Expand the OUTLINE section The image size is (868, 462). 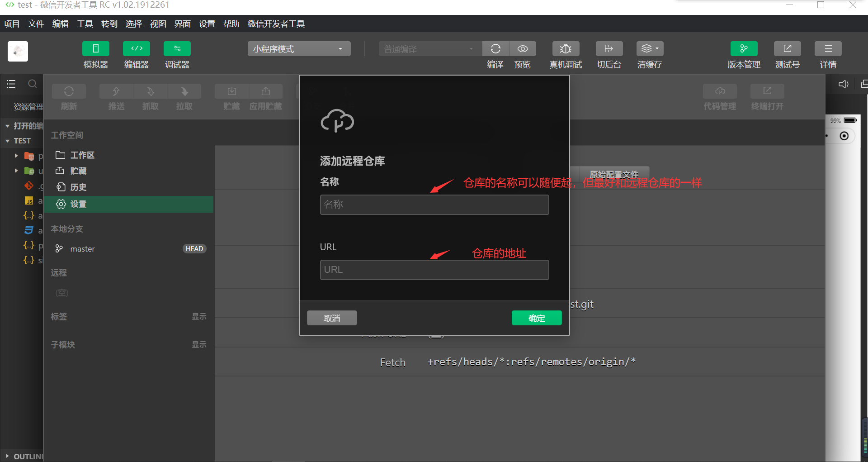click(x=7, y=456)
